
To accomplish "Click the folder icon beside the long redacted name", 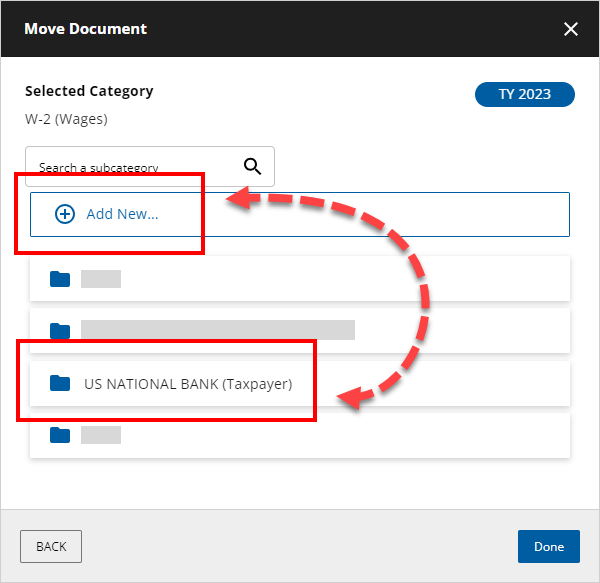I will [x=60, y=330].
